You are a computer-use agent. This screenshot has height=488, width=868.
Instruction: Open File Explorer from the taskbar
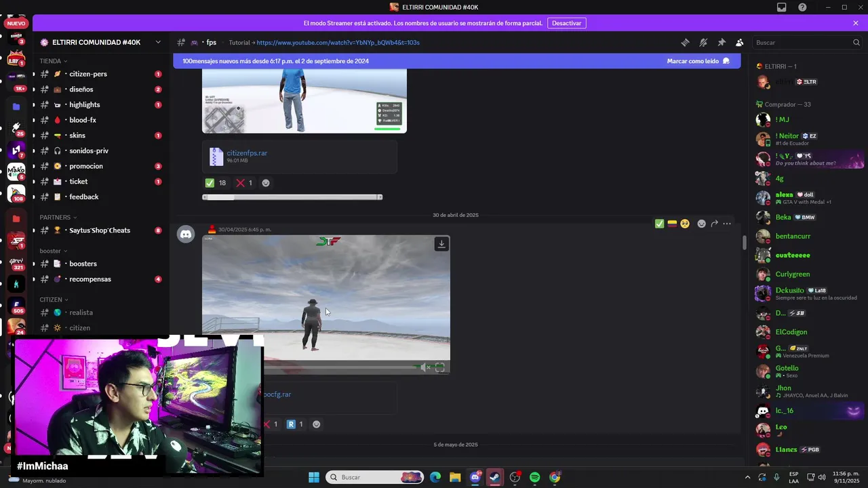coord(455,477)
